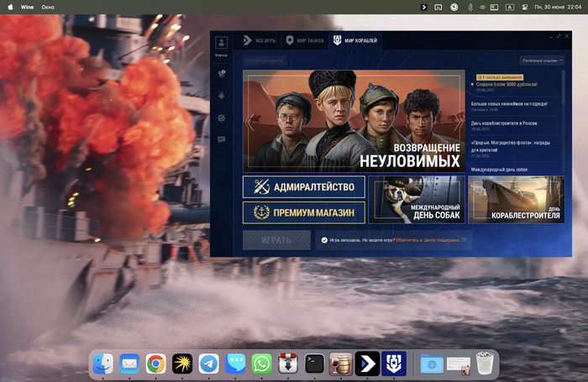Open the Trash in the Dock

485,363
